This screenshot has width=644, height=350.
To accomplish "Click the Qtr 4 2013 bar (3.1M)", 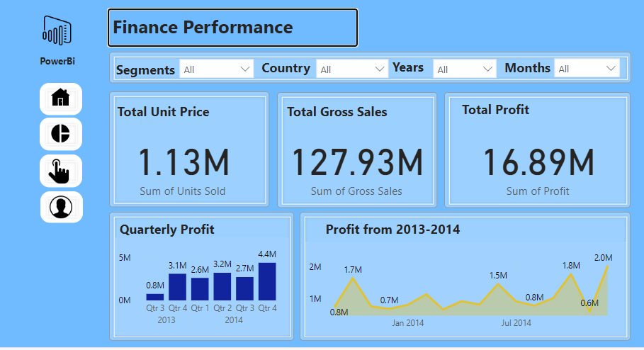I will tap(177, 287).
